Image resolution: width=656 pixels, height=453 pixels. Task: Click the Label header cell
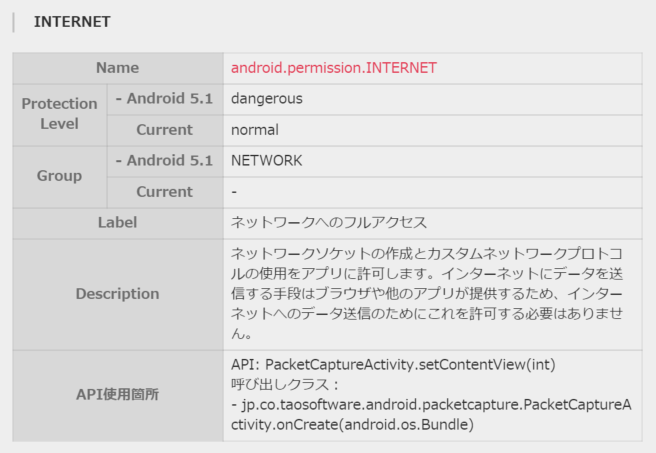click(x=118, y=223)
